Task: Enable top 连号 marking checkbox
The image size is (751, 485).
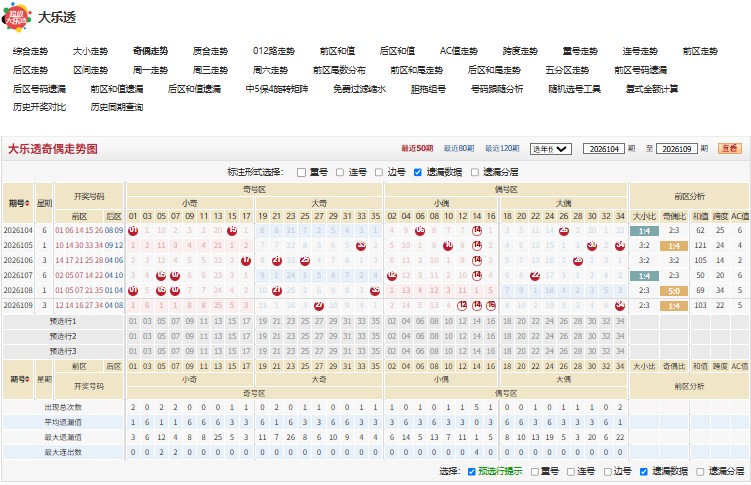Action: 340,172
